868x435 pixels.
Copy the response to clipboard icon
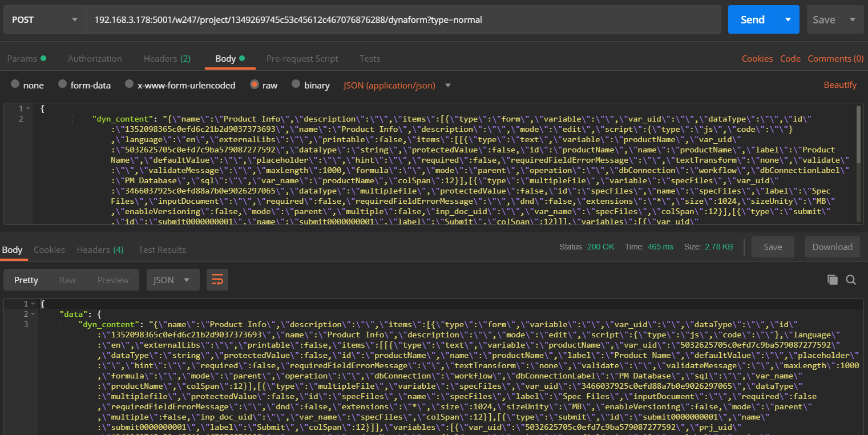(x=833, y=280)
